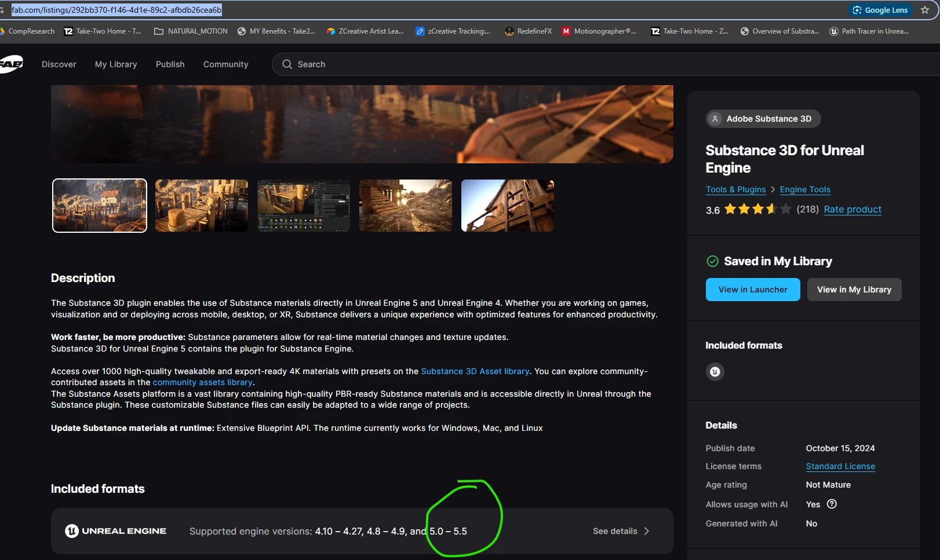Click the October 15, 2024 publish date

click(840, 448)
